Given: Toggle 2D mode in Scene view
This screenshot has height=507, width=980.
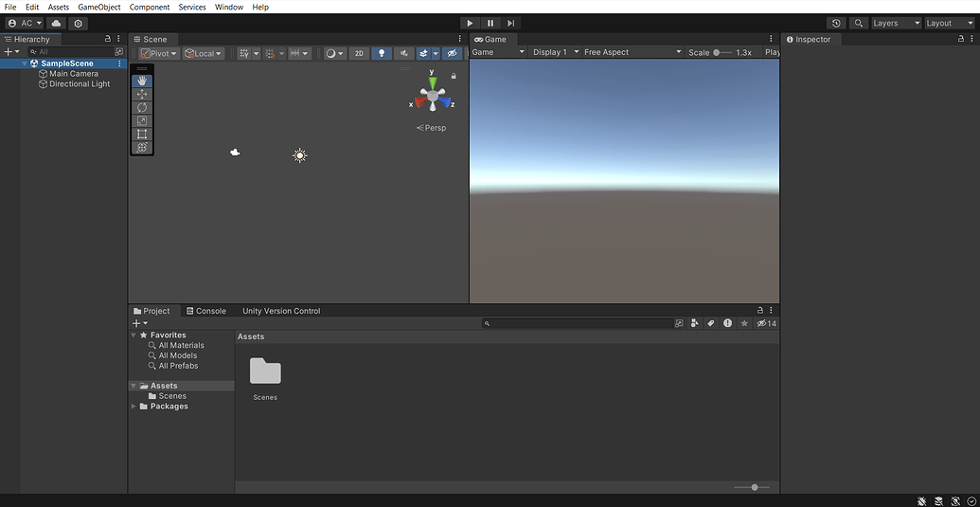Looking at the screenshot, I should [x=359, y=53].
